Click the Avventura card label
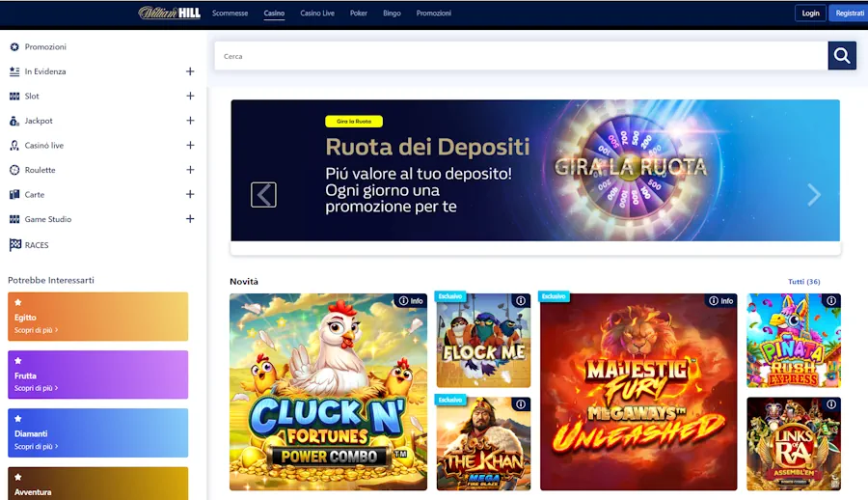The width and height of the screenshot is (868, 500). [x=33, y=492]
